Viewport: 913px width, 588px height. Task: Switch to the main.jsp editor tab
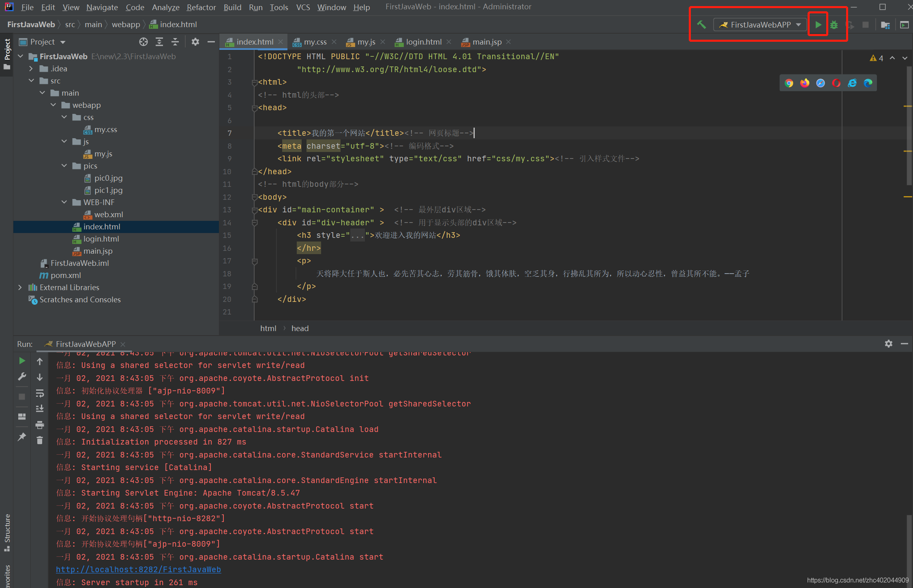pyautogui.click(x=487, y=42)
